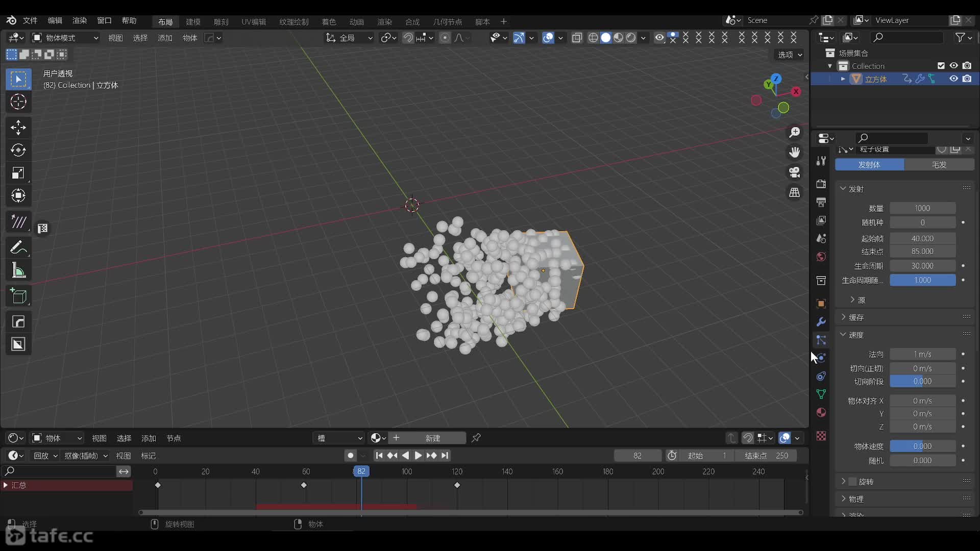Toggle camera view gizmo icon
Screen dimensions: 980x551
795,172
